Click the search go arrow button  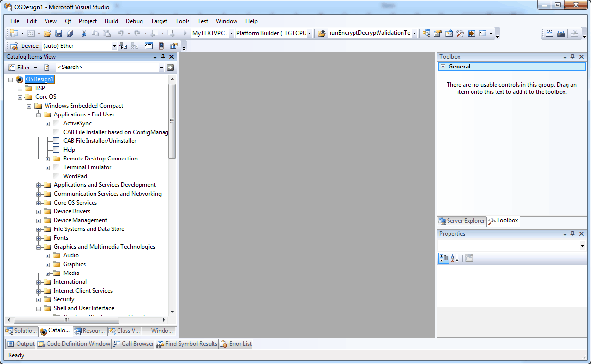pyautogui.click(x=170, y=68)
